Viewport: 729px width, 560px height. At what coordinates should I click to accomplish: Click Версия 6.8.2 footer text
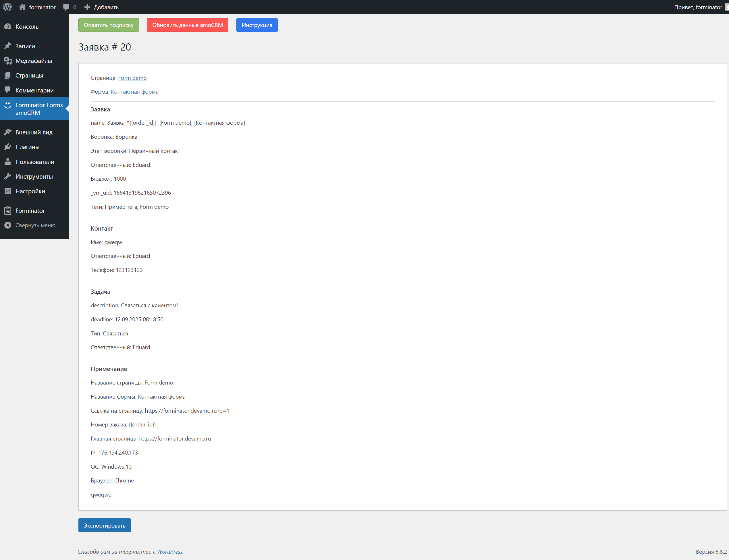(711, 552)
